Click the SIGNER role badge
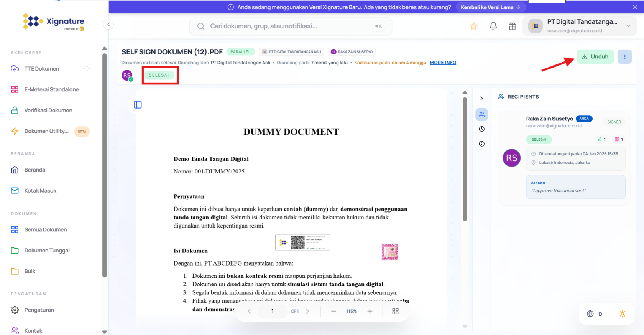The image size is (644, 335). [x=614, y=122]
